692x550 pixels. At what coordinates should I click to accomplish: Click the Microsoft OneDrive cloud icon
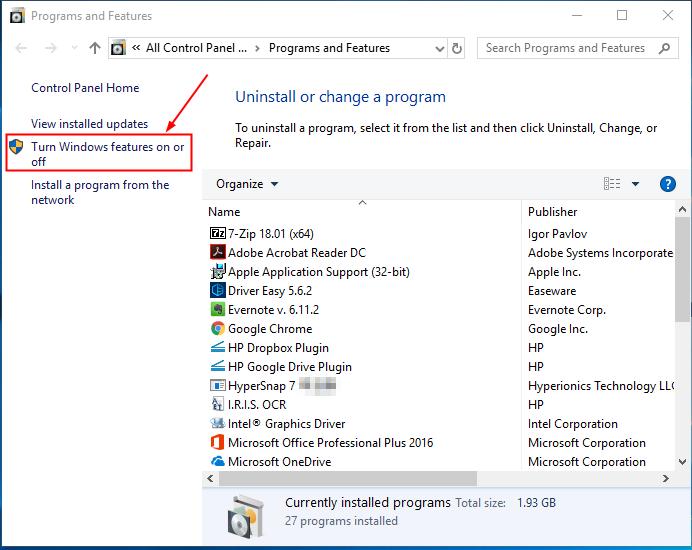tap(218, 461)
